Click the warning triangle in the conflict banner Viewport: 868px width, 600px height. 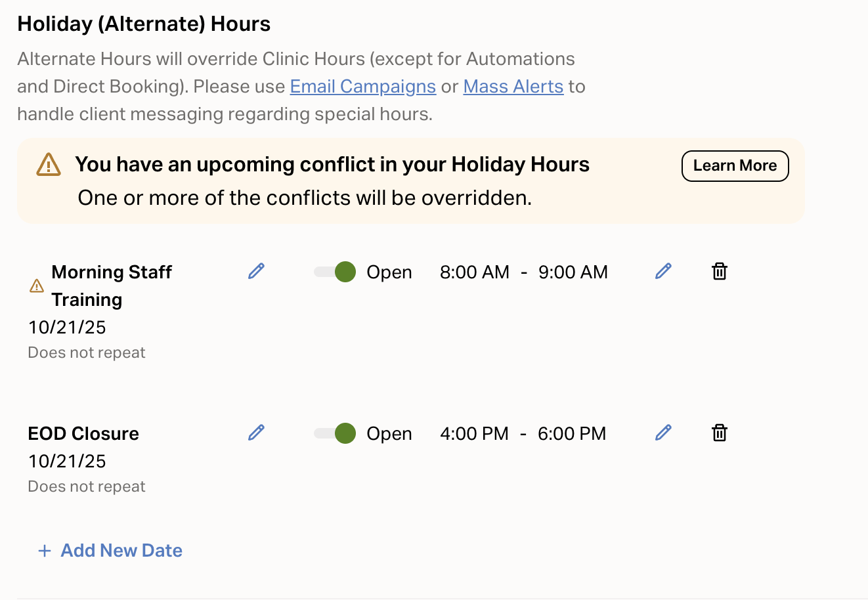click(49, 165)
